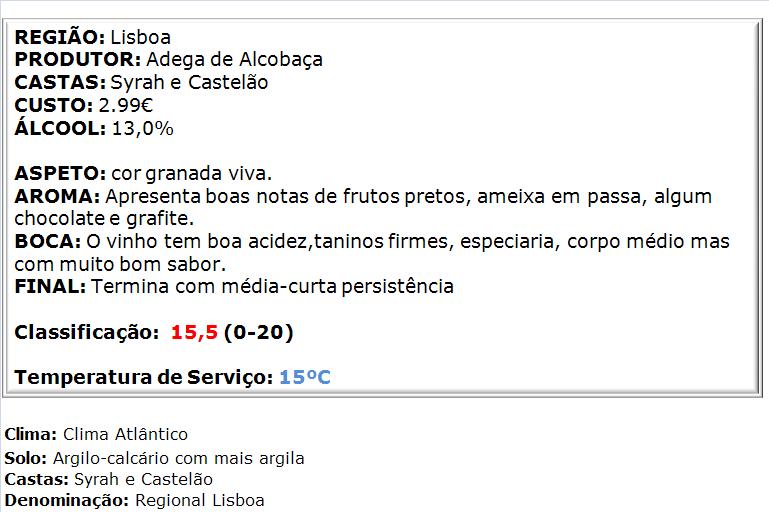Click the blue 15ºC service temperature

point(305,377)
